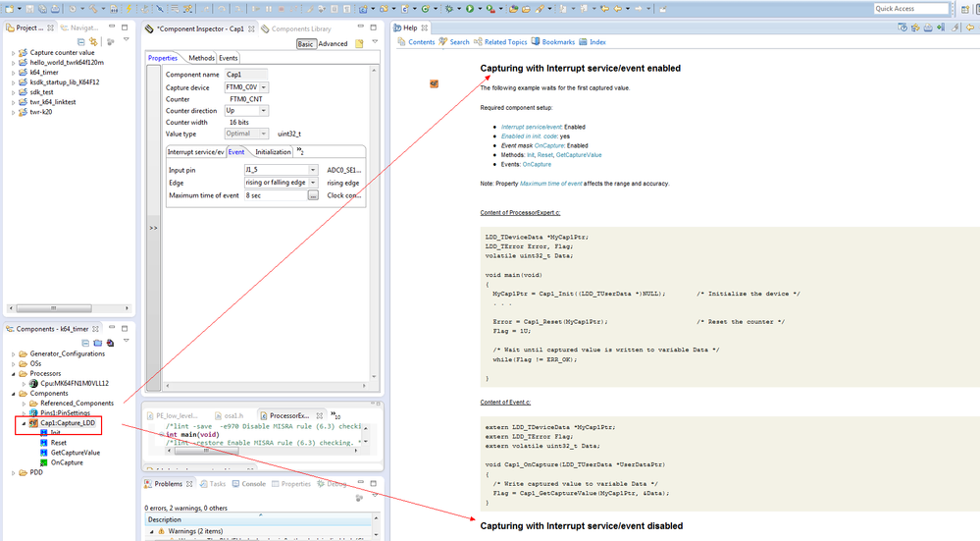Select the GetCaptureValue method in the Components tree
Screen dimensions: 980x541
coord(75,453)
